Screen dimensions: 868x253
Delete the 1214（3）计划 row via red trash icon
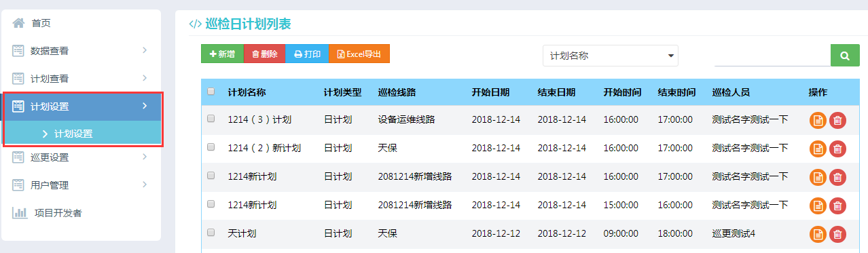(x=837, y=120)
